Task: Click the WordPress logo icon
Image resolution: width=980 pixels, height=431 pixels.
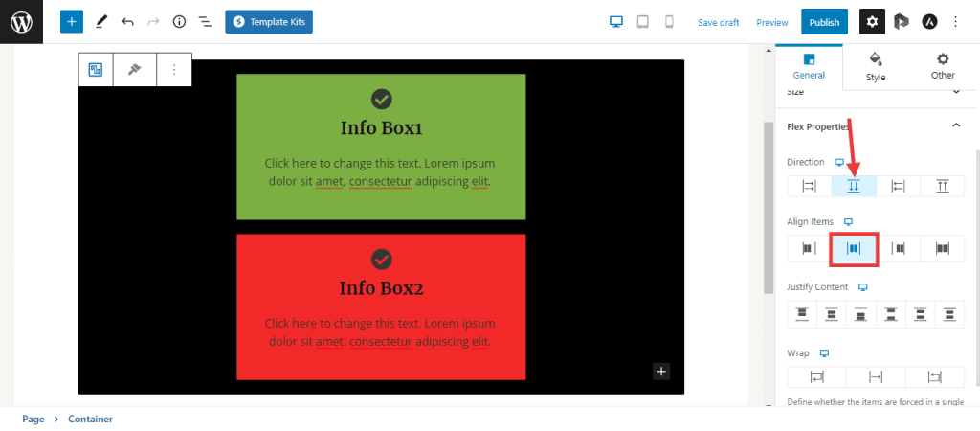Action: pos(22,21)
